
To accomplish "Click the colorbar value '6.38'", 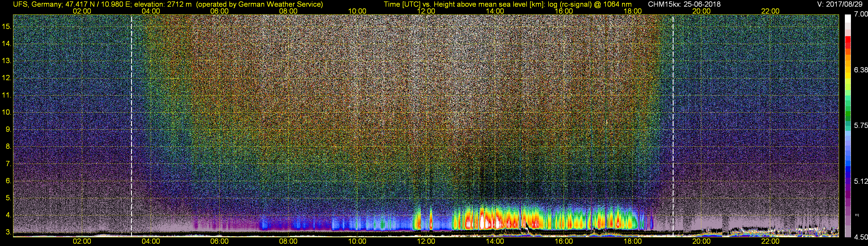I will coord(861,70).
